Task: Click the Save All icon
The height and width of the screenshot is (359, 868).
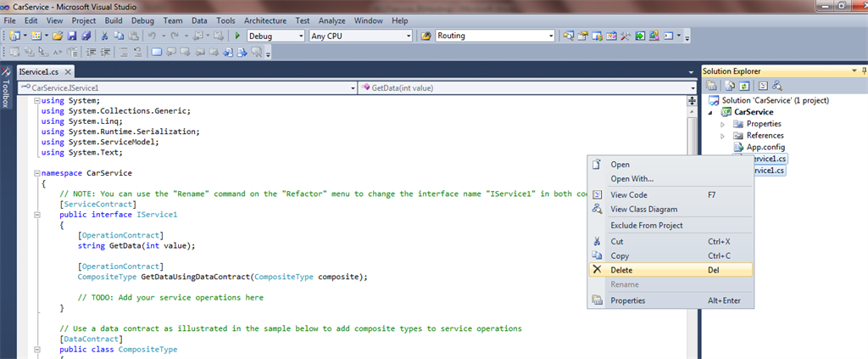Action: click(x=86, y=36)
